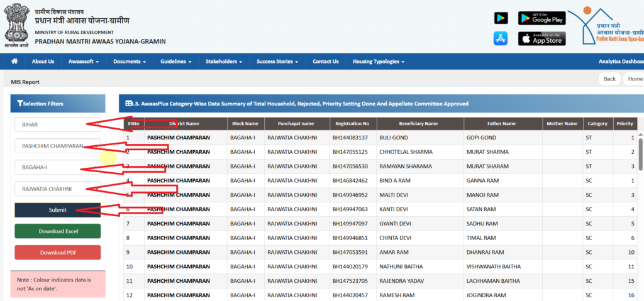Screen dimensions: 644x301
Task: Click the PMAY-G house logo
Action: coord(606,26)
